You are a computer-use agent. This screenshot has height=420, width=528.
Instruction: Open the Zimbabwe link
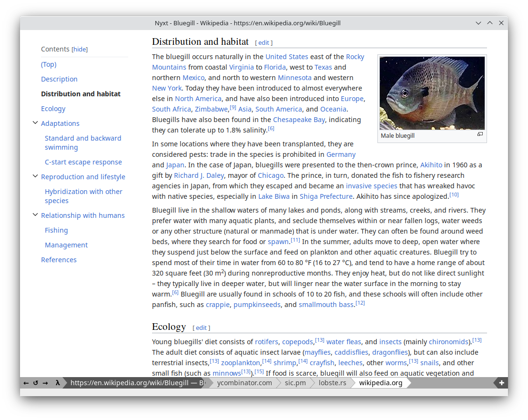point(211,109)
